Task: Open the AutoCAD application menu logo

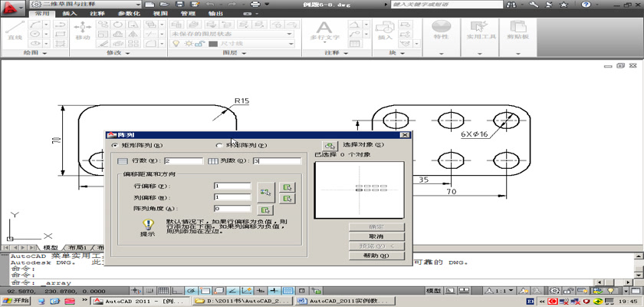Action: click(x=11, y=7)
